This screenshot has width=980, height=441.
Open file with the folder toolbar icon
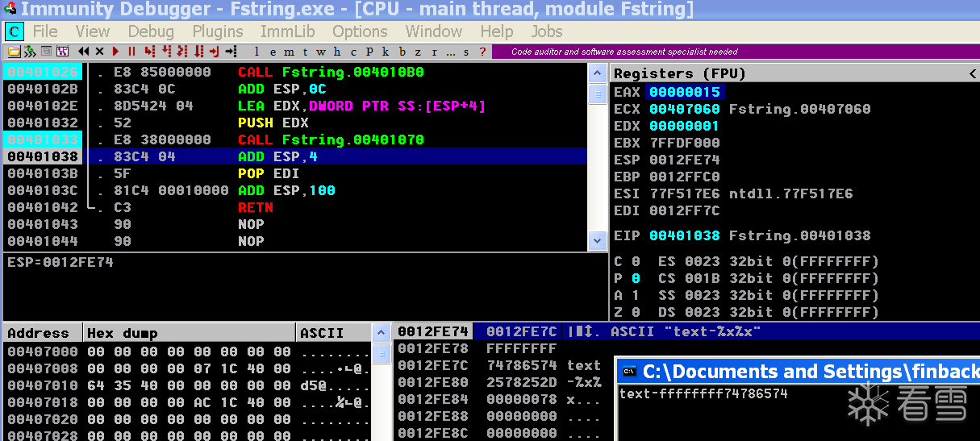pos(14,52)
